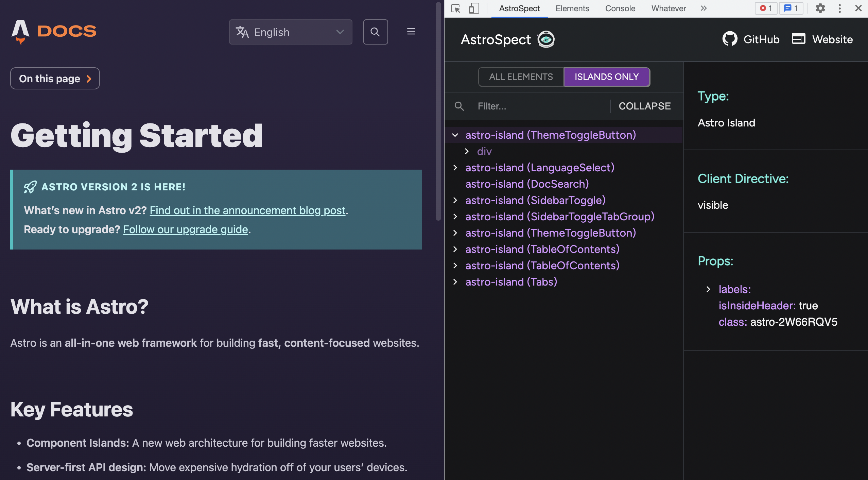Expand the second ThemeToggleButton island

tap(455, 233)
